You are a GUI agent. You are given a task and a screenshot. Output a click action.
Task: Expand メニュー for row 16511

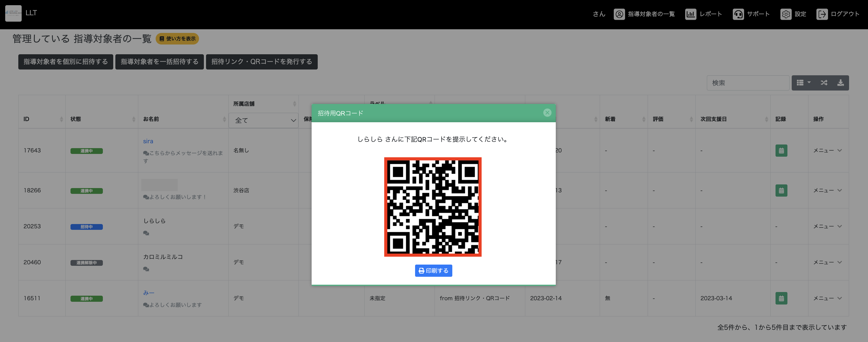[828, 298]
